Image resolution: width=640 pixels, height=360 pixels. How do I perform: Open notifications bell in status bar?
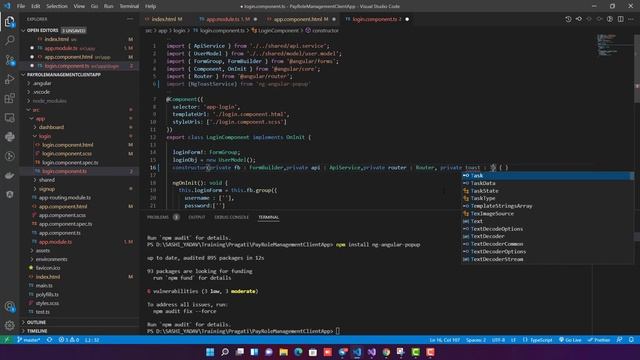click(x=631, y=340)
